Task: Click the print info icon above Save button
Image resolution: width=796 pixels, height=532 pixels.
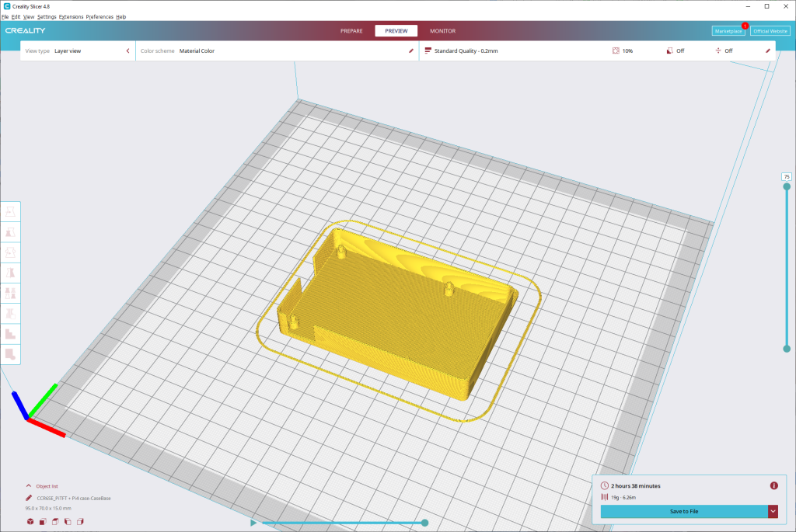Action: pyautogui.click(x=774, y=486)
